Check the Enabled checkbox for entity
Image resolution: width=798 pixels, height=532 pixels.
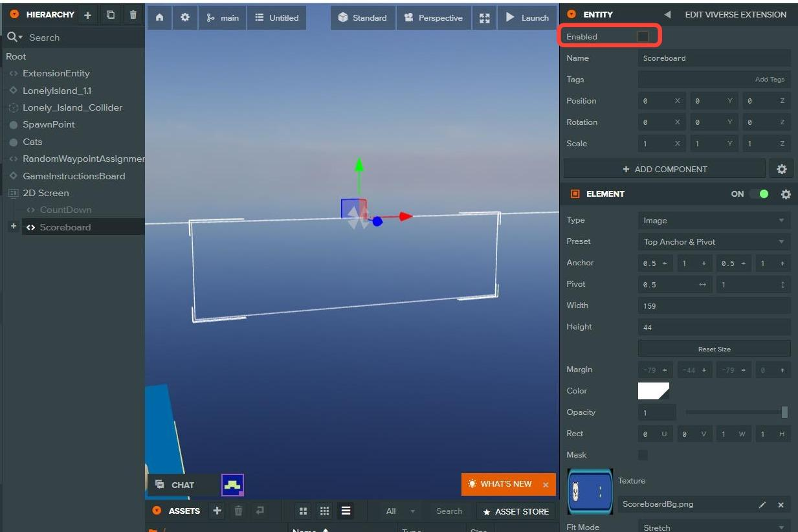[x=643, y=37]
